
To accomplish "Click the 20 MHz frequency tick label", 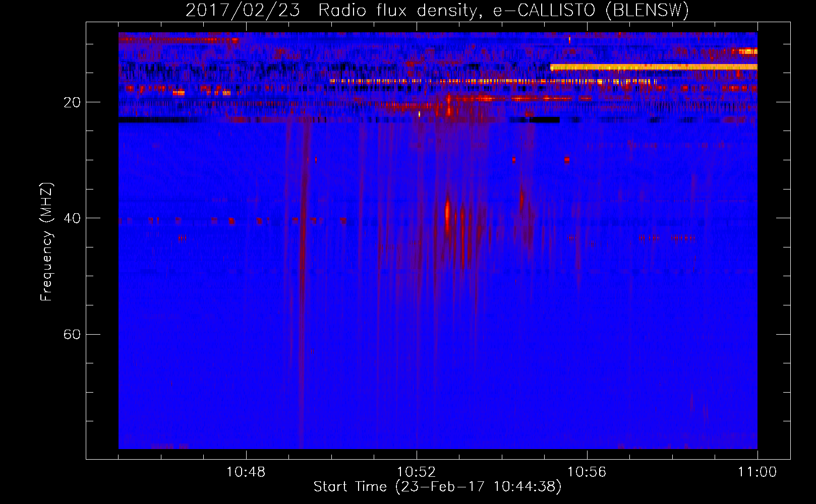I will (72, 102).
